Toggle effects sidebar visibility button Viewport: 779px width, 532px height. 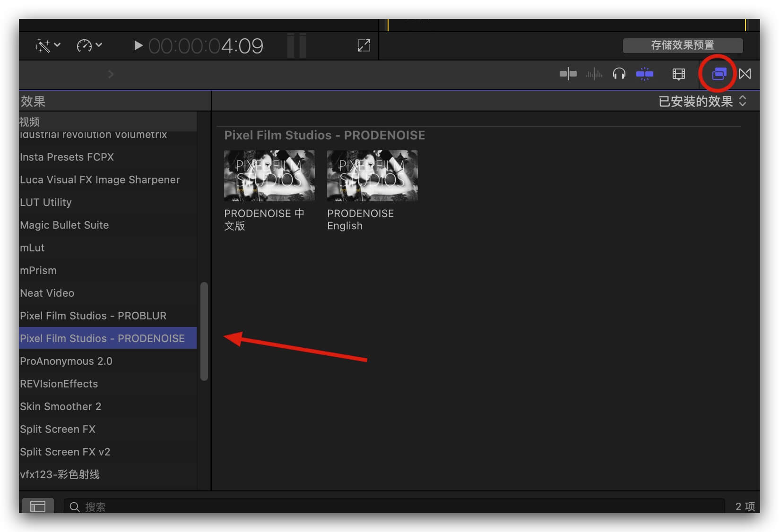38,506
